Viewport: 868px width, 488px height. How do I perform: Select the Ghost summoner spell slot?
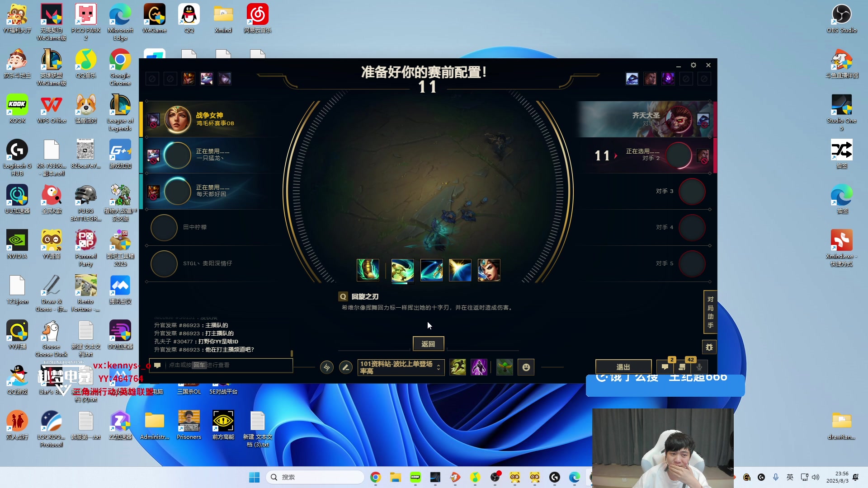[x=458, y=367]
